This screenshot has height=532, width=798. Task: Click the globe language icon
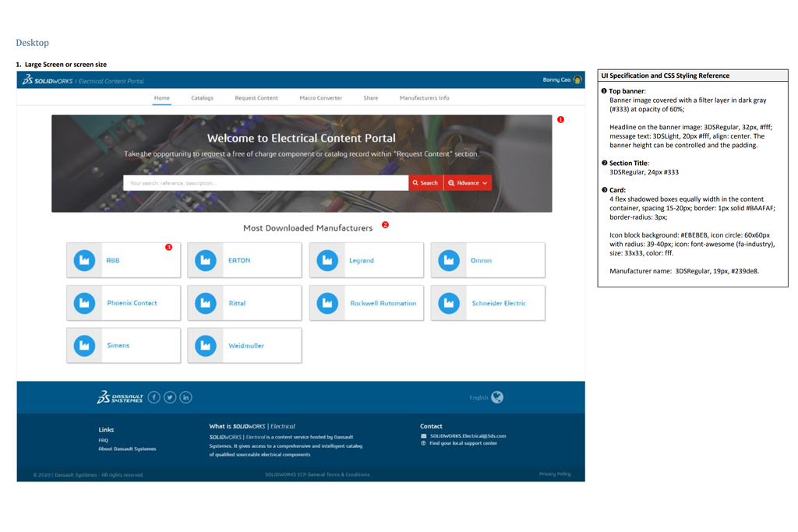point(497,397)
